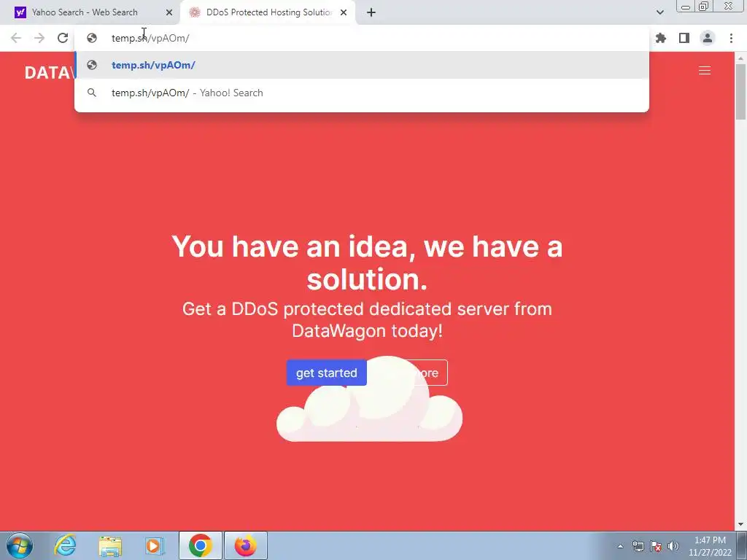Switch to the Yahoo Search tab
The height and width of the screenshot is (560, 747).
[89, 12]
